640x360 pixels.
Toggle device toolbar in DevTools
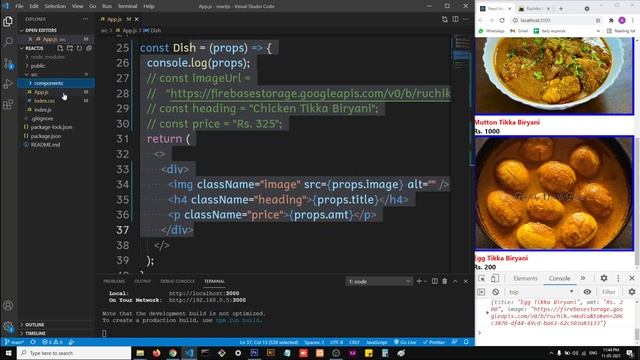tap(495, 278)
